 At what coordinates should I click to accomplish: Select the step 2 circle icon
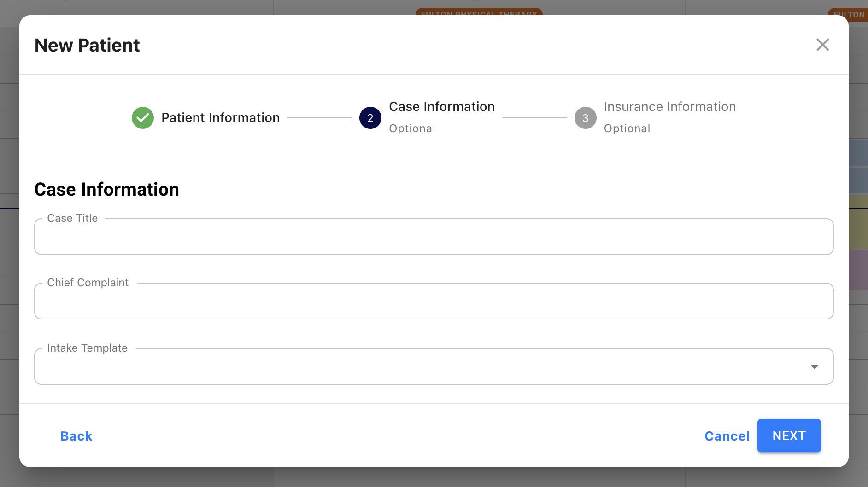[x=370, y=118]
